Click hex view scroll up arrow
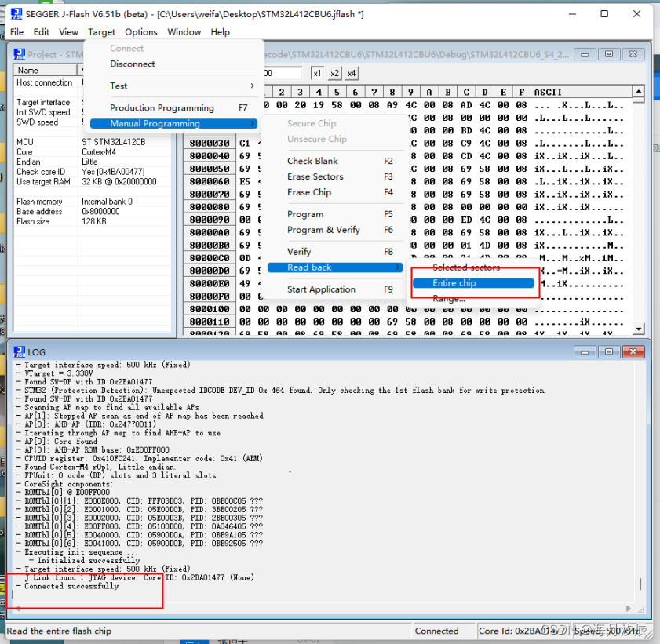 (639, 91)
